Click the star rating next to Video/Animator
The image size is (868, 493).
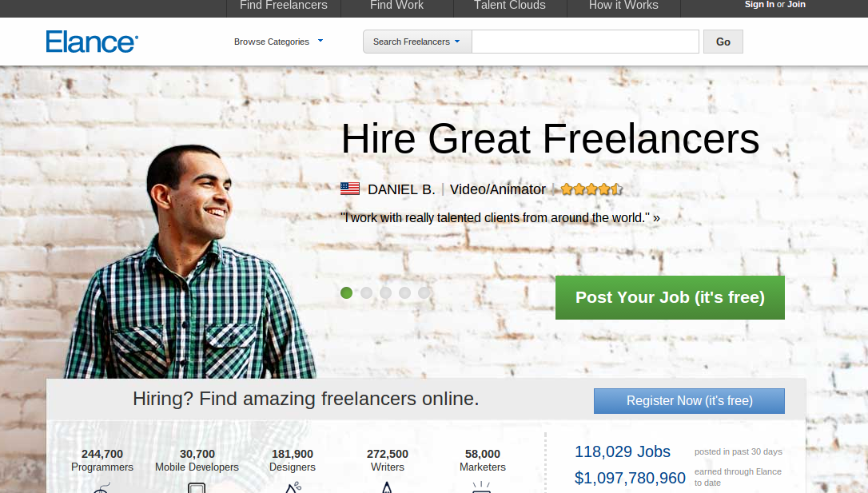tap(591, 189)
